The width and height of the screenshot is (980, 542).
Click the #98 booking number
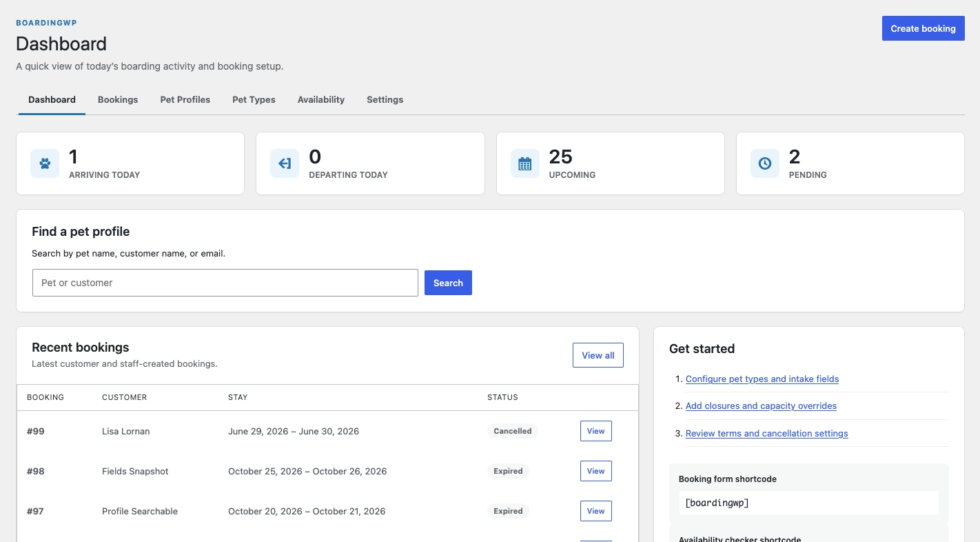pyautogui.click(x=36, y=471)
